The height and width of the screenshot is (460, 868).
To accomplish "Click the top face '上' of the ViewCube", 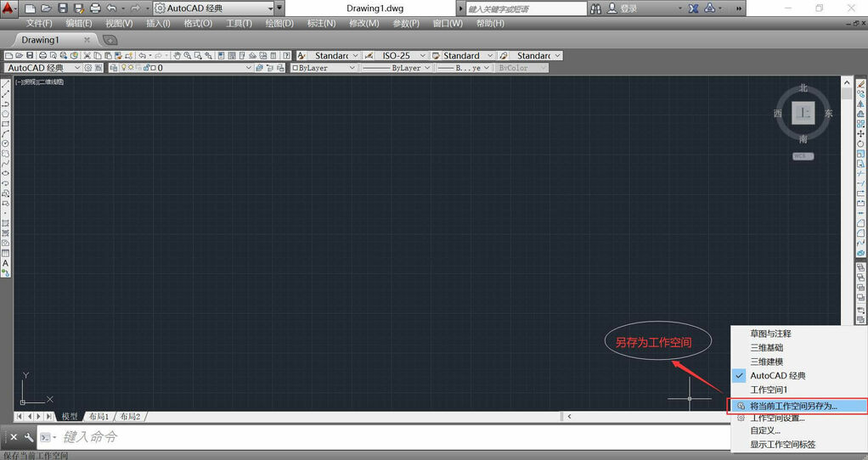I will pyautogui.click(x=803, y=112).
